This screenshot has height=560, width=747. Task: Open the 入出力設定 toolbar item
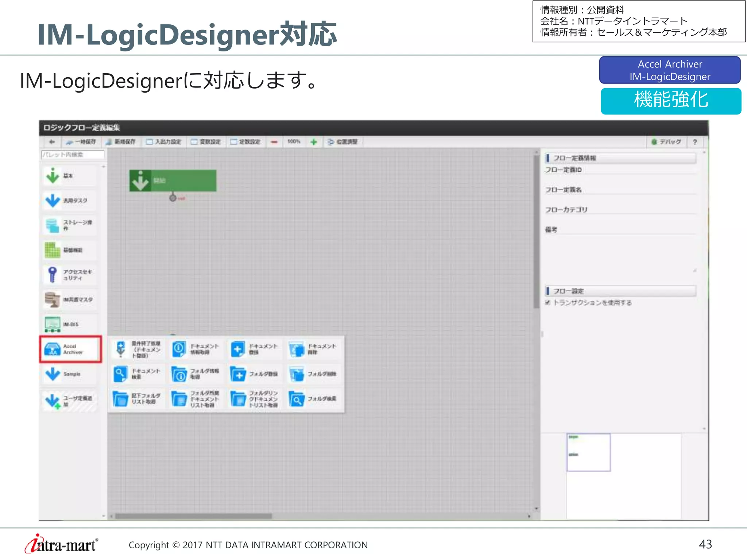pyautogui.click(x=164, y=142)
